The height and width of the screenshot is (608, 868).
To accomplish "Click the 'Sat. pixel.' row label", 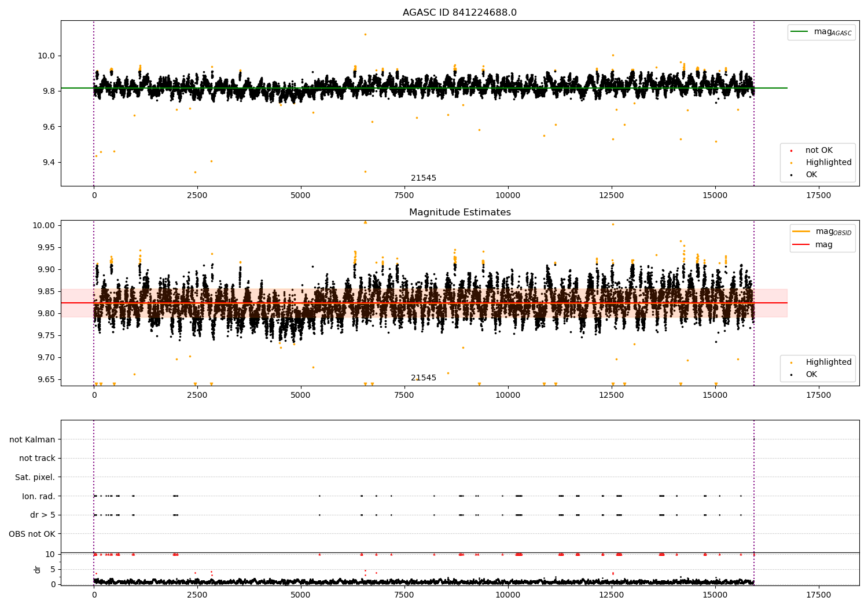I will click(x=35, y=477).
